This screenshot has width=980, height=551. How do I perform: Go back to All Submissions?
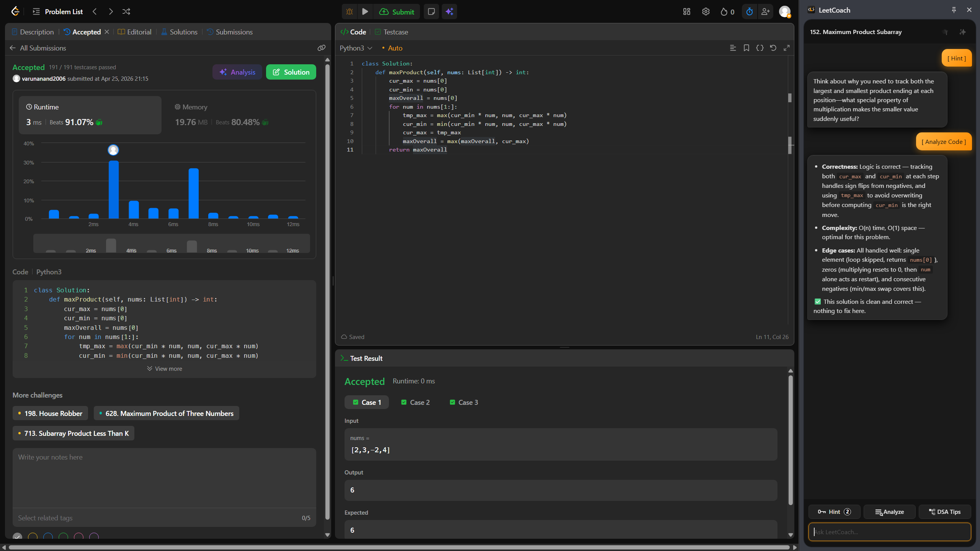coord(38,48)
